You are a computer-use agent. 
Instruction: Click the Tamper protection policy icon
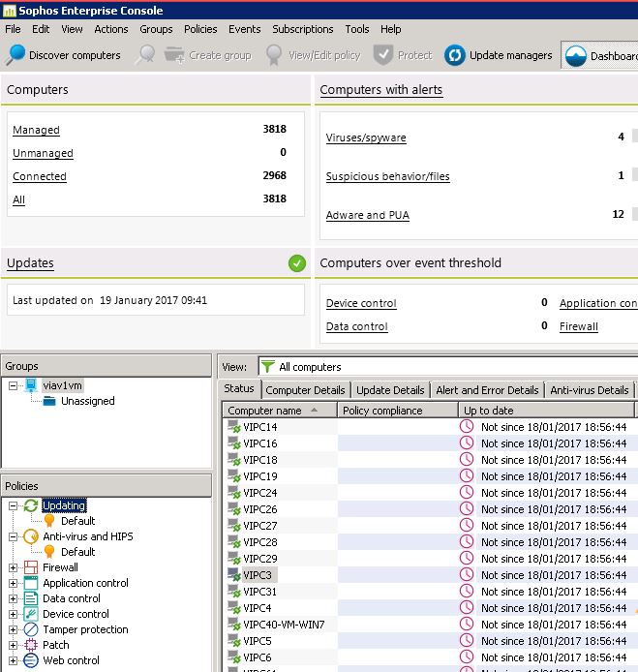click(31, 629)
